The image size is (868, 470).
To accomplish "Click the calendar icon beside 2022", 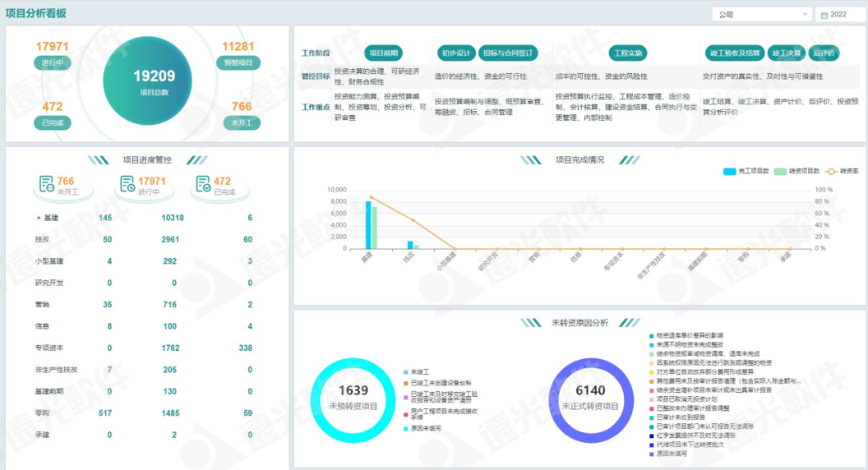I will coord(824,15).
